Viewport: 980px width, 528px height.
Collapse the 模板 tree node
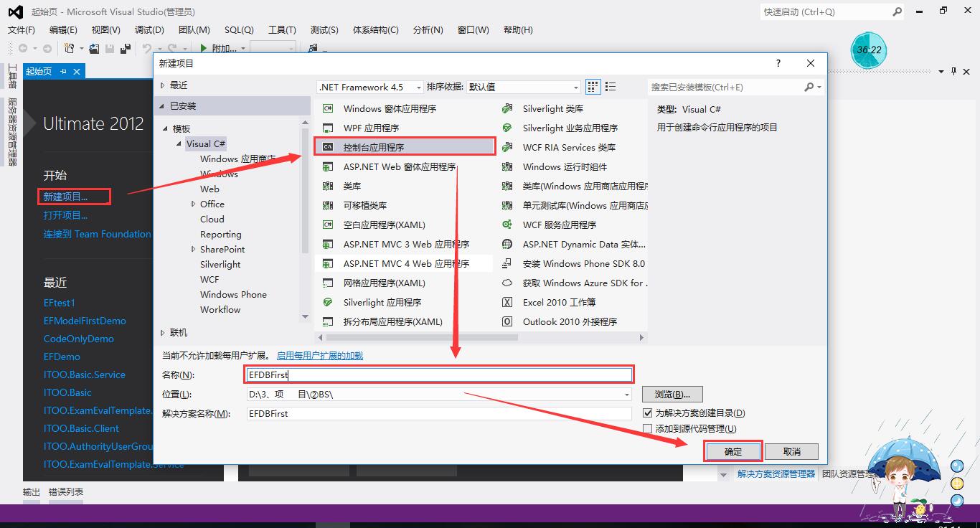(166, 128)
